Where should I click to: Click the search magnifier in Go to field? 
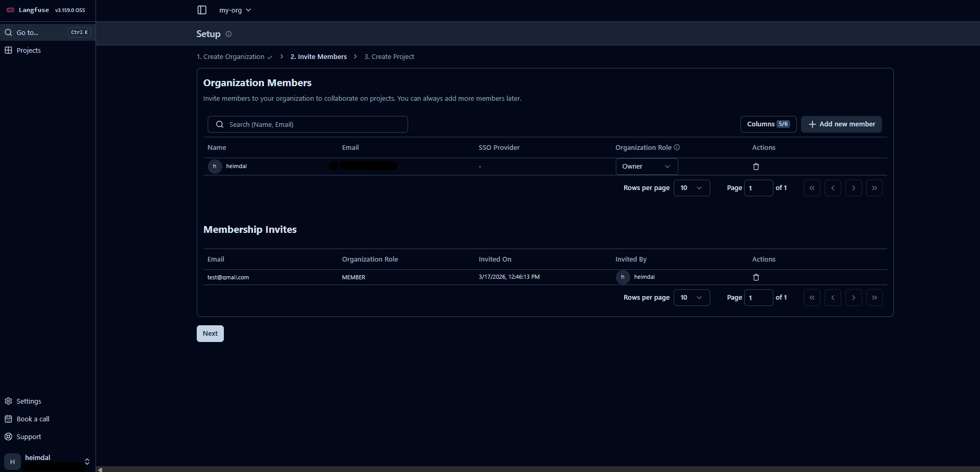coord(8,32)
